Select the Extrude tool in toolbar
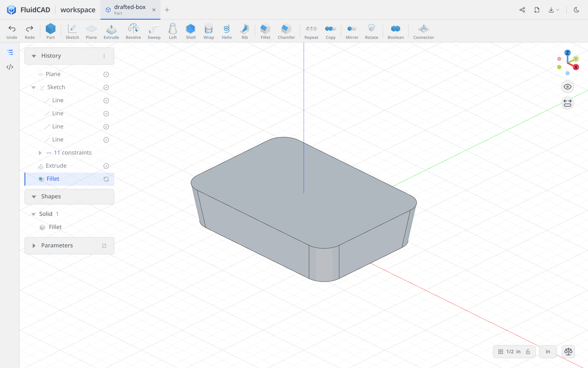The image size is (588, 368). [111, 32]
